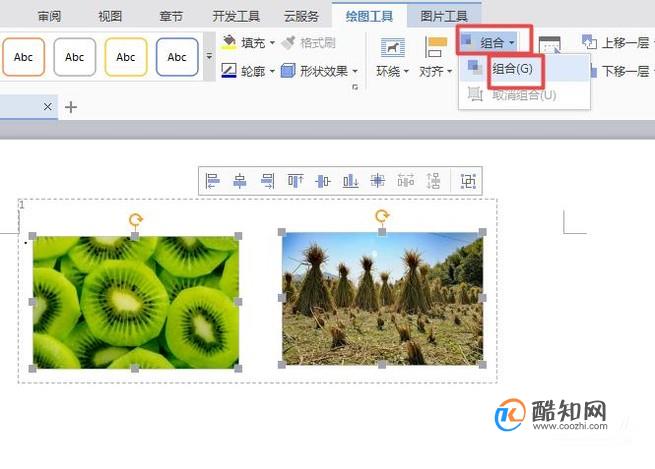
Task: Switch to the 开发工具 tab
Action: click(236, 16)
